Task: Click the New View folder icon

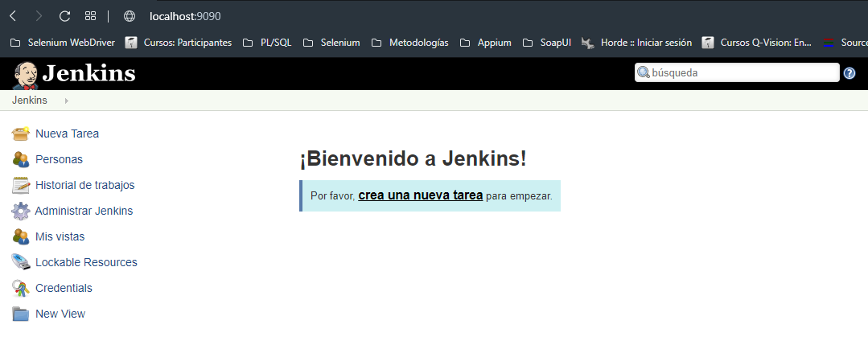Action: coord(21,314)
